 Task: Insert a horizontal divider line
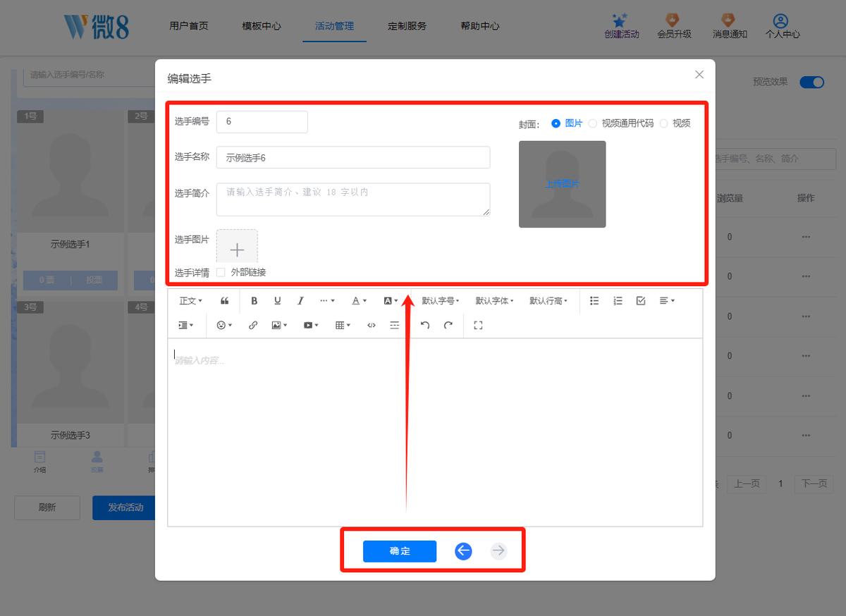point(395,325)
